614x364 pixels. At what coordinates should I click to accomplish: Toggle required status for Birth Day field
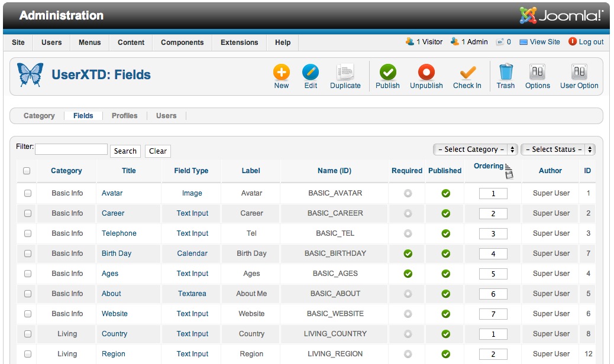pos(408,253)
